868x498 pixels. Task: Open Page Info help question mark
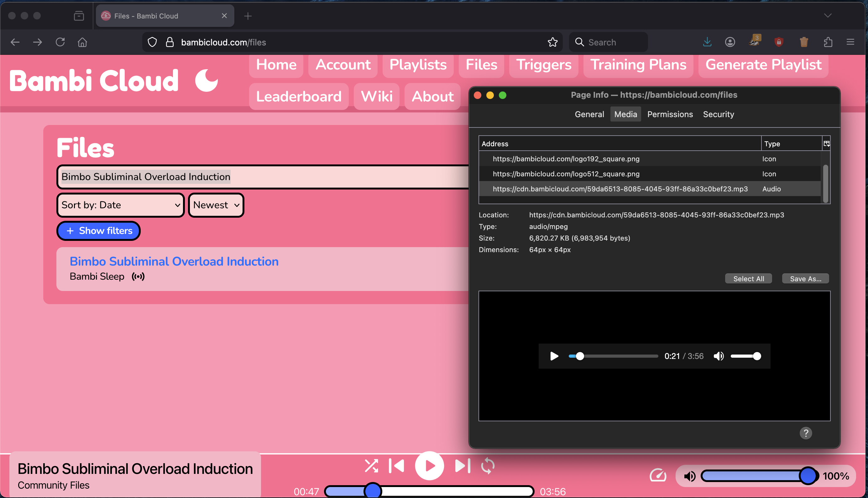tap(806, 433)
